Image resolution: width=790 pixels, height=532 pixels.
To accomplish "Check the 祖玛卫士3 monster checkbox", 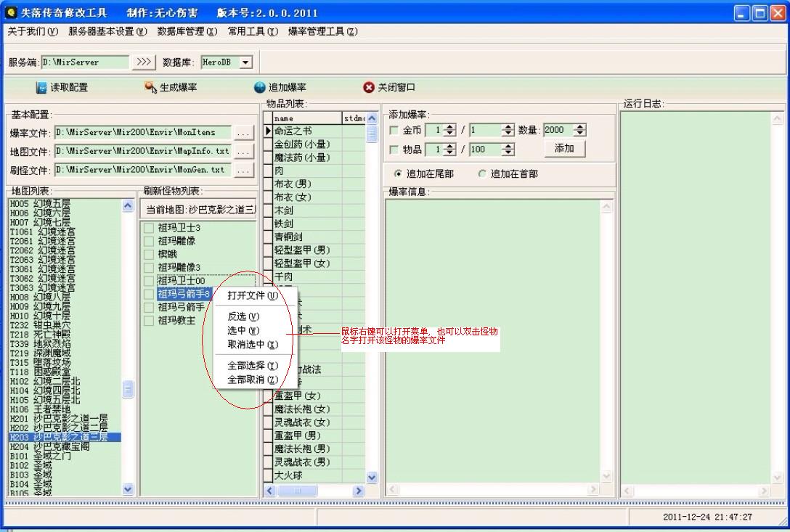I will [x=149, y=228].
